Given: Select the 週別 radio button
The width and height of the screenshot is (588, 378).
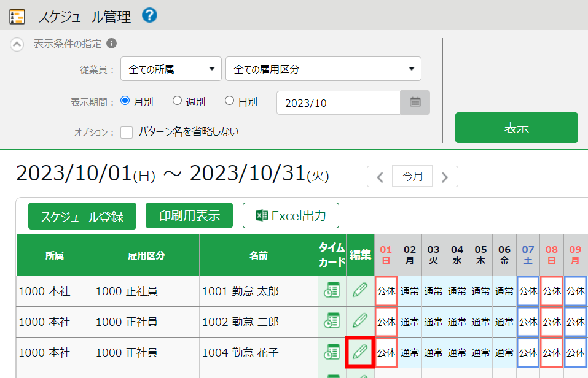Looking at the screenshot, I should point(177,101).
